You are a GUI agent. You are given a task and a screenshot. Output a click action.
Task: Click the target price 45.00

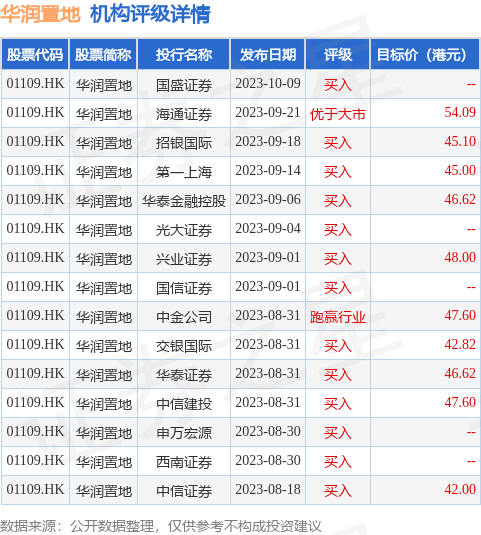point(460,171)
